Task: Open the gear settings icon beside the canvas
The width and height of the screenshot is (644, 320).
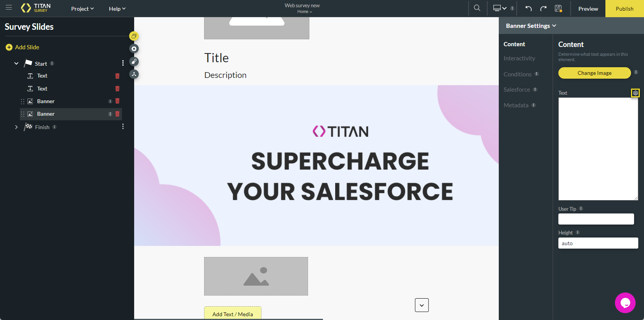Action: [x=134, y=49]
